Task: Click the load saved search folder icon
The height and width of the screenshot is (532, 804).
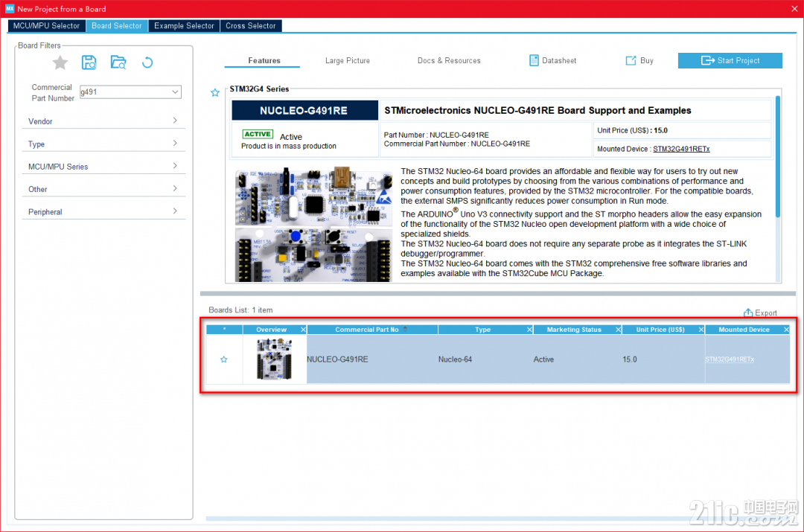Action: pyautogui.click(x=118, y=63)
